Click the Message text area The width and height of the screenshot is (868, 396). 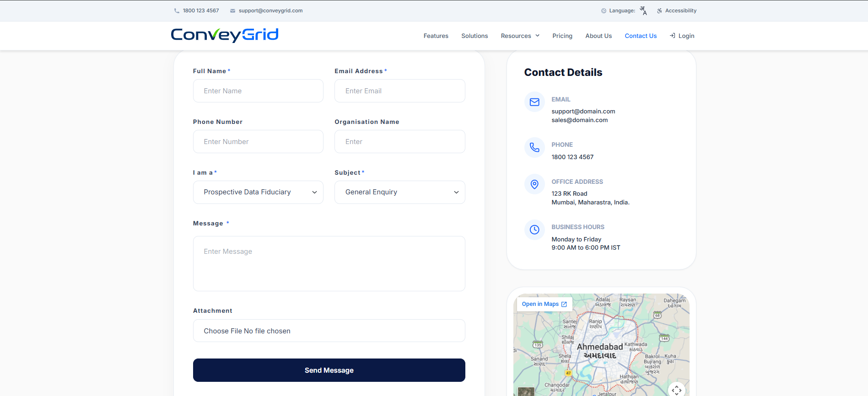(329, 263)
